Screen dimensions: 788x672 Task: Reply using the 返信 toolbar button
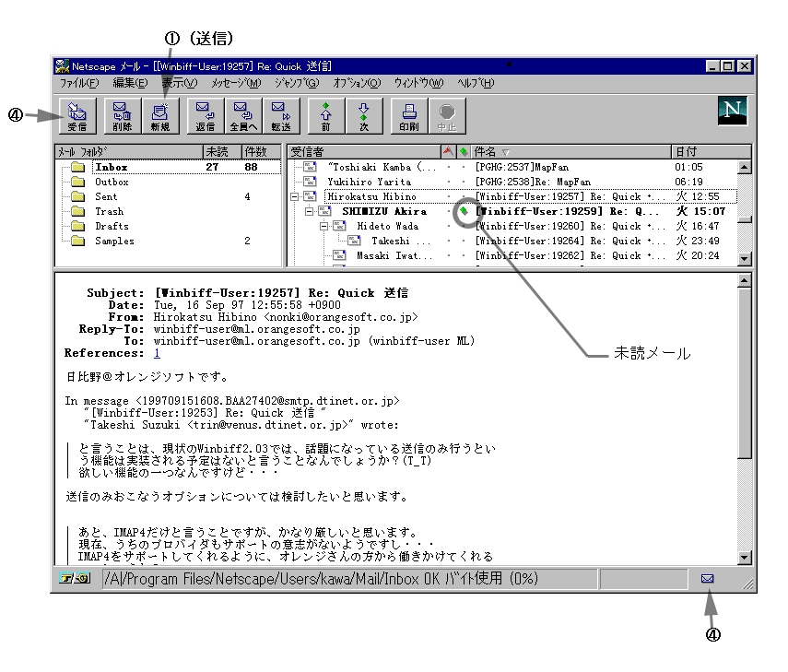(205, 116)
